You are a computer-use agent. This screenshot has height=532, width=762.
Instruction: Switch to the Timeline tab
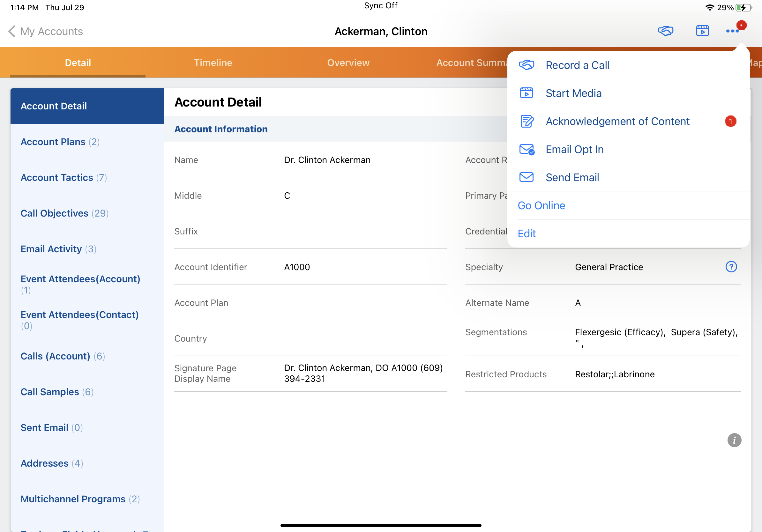213,63
